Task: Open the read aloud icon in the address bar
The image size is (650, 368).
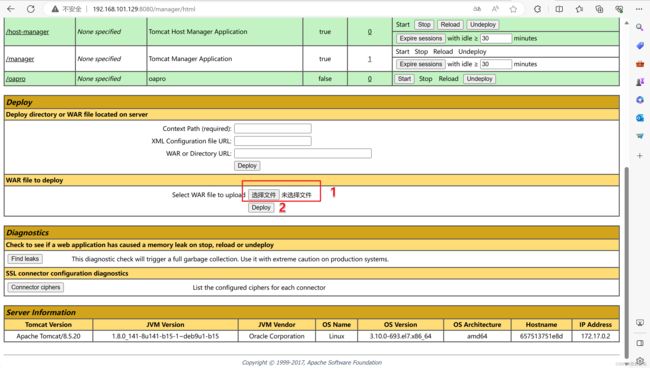Action: coord(495,9)
